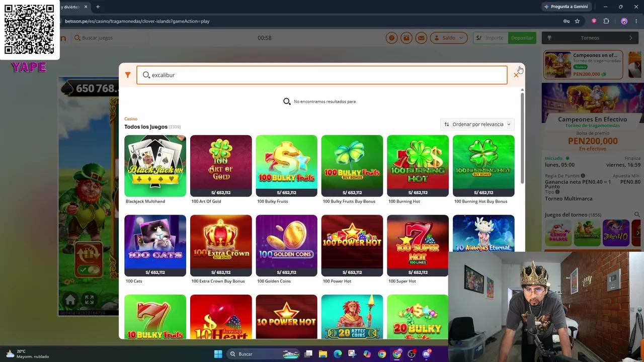Click the game fullscreen icon
644x362 pixels.
click(89, 300)
